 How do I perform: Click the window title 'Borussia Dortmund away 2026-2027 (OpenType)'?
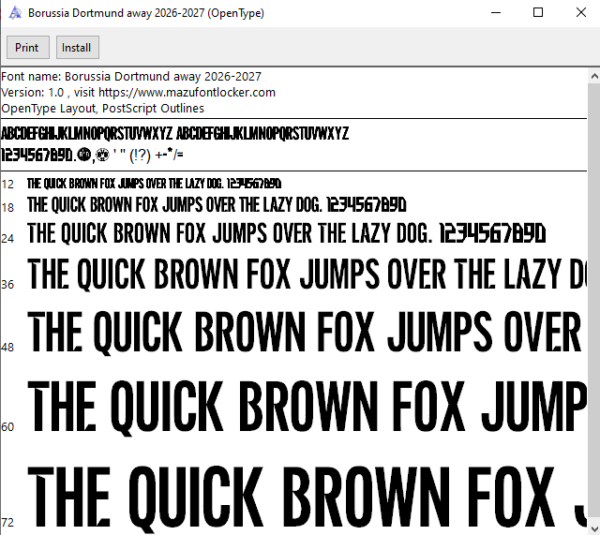point(146,13)
